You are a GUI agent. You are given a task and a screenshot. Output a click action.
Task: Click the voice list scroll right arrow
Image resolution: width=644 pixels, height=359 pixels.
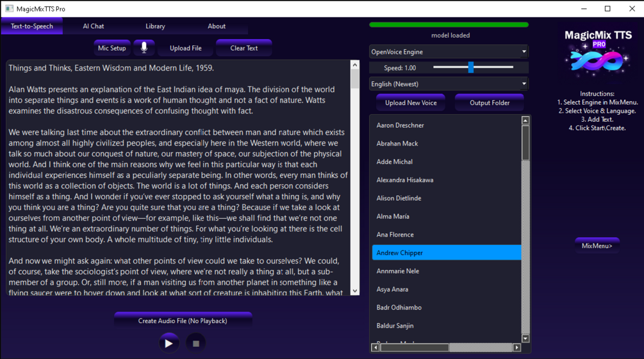tap(516, 347)
